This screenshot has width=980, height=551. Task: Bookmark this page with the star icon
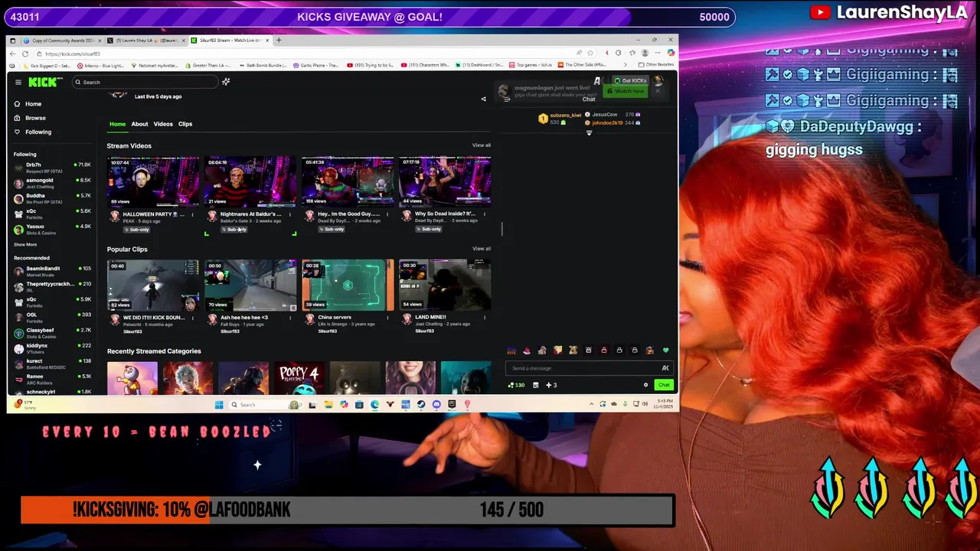tap(590, 53)
